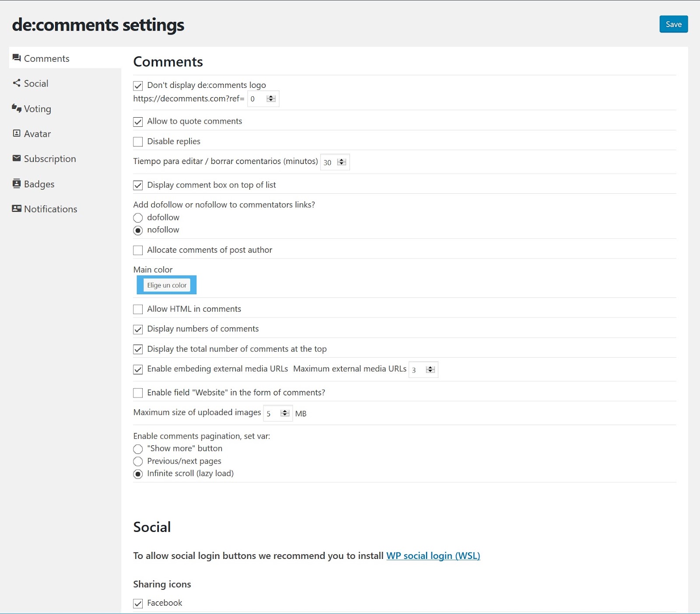Click the Avatar portrait icon in sidebar
The width and height of the screenshot is (700, 614).
[17, 133]
